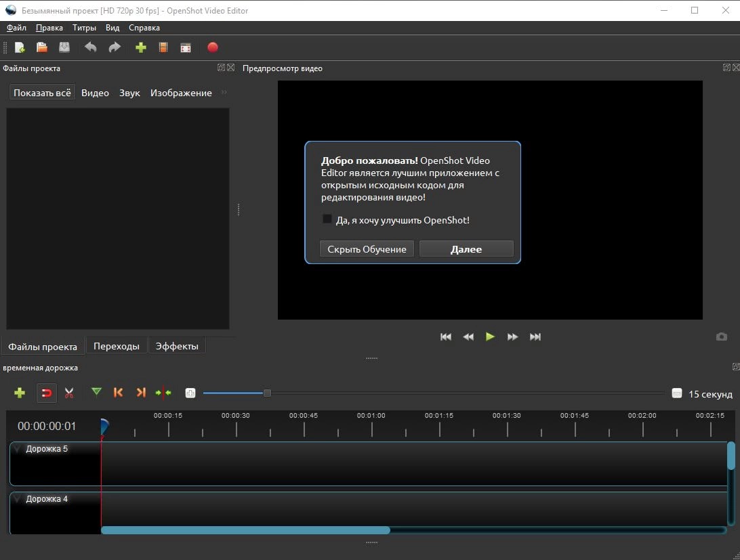Click the Дорожка 4 track label
The image size is (740, 560).
click(x=47, y=498)
